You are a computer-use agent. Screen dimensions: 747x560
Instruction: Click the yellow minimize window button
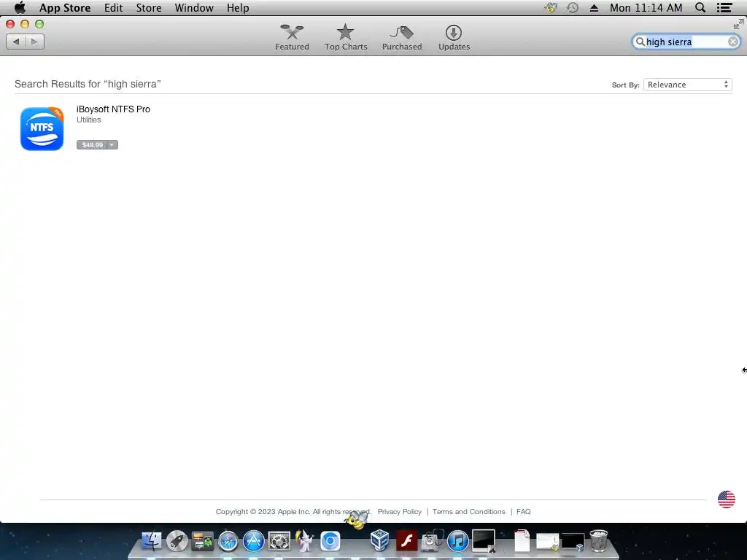(25, 24)
